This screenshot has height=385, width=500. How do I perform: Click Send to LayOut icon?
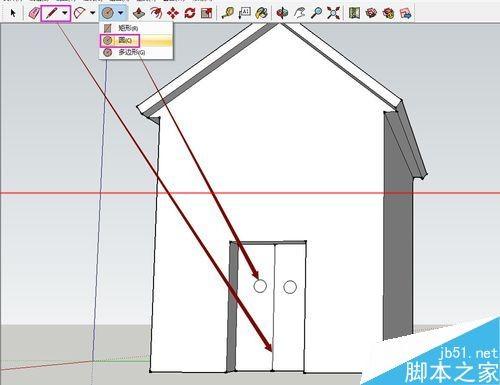coord(405,13)
